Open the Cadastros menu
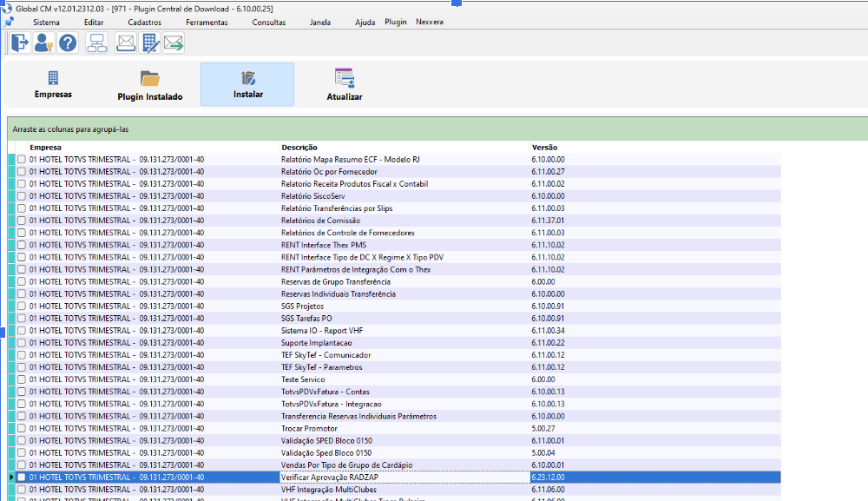 (x=144, y=23)
